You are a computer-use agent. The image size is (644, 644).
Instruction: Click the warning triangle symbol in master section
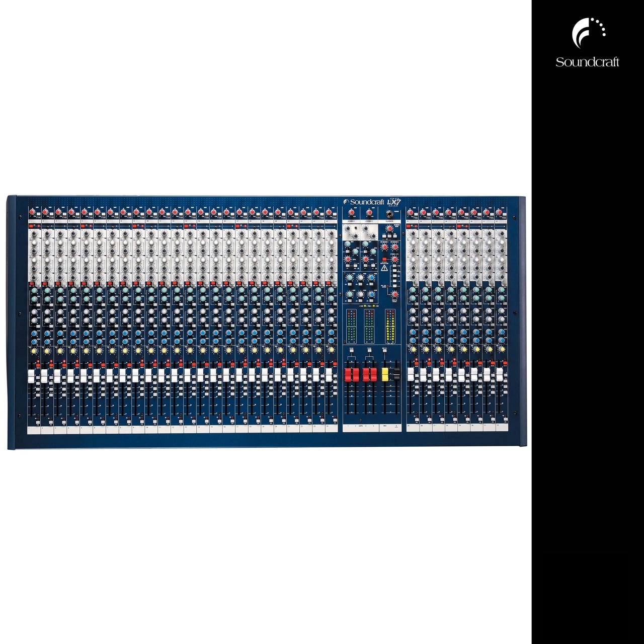click(x=384, y=268)
